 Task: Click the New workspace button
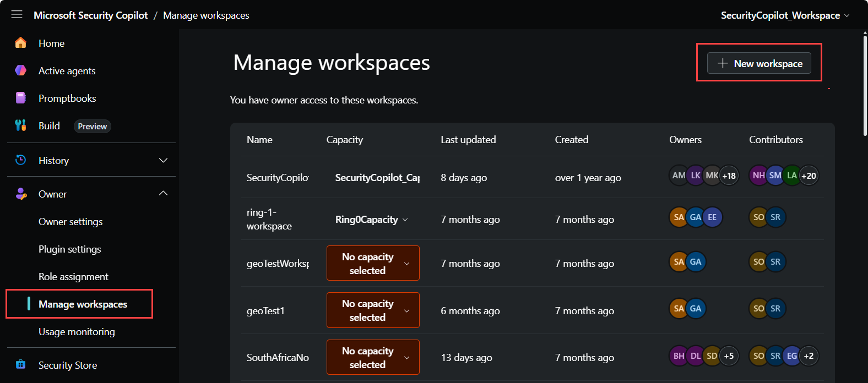point(759,63)
